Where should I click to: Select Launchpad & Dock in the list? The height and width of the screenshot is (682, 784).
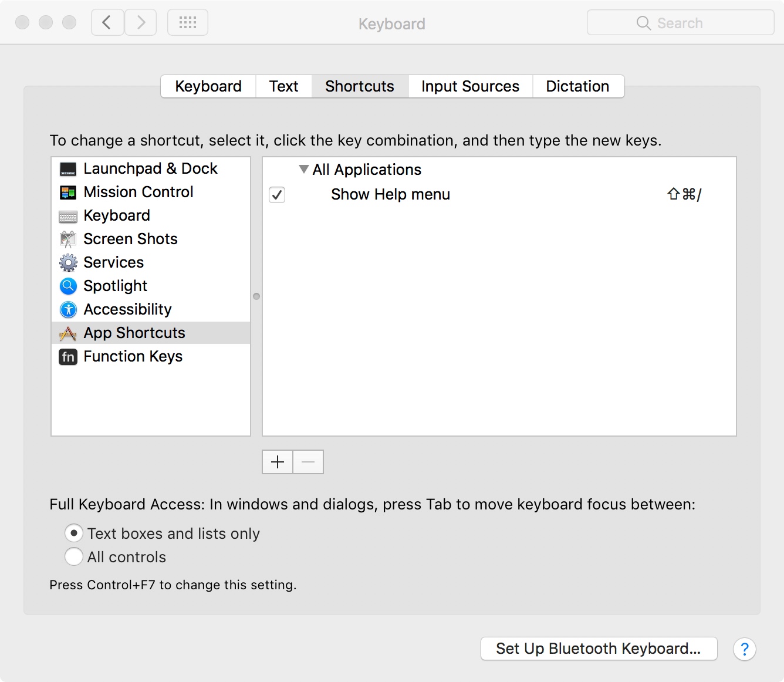[x=151, y=169]
